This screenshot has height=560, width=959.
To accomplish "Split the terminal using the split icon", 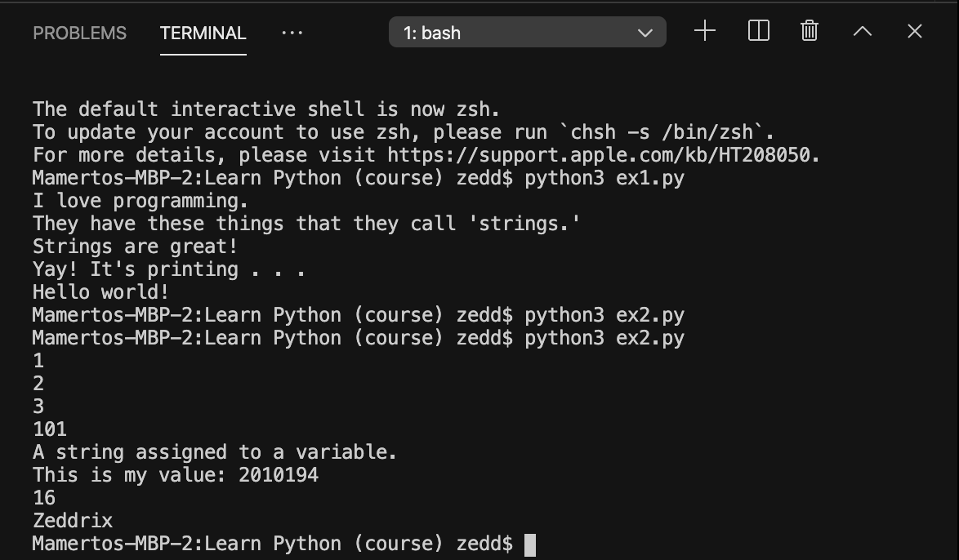I will 757,32.
